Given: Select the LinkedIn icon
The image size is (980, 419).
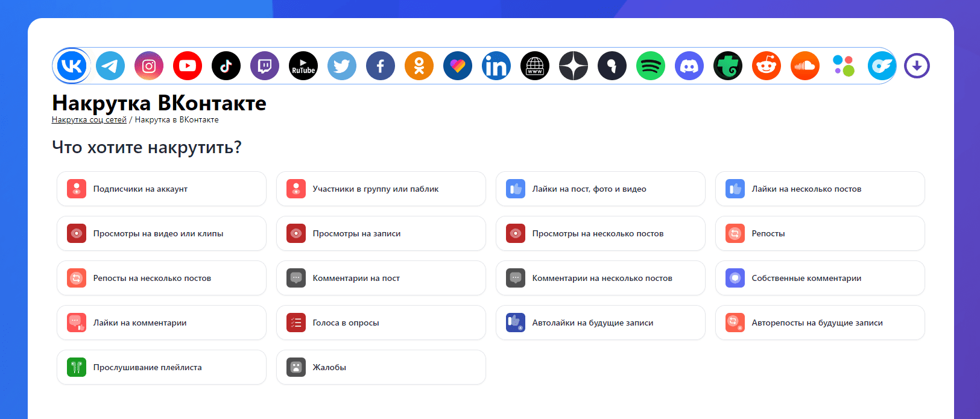Looking at the screenshot, I should 496,66.
